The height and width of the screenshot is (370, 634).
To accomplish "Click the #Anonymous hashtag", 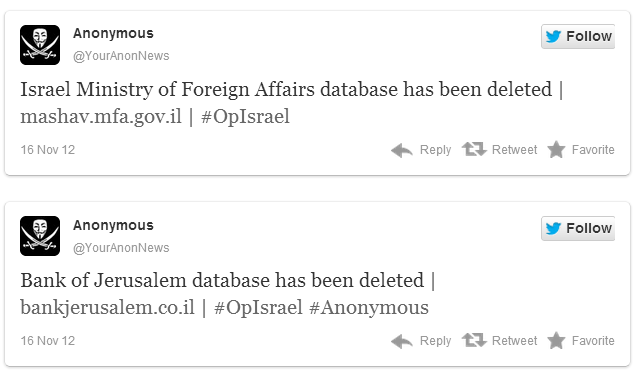I will click(369, 308).
